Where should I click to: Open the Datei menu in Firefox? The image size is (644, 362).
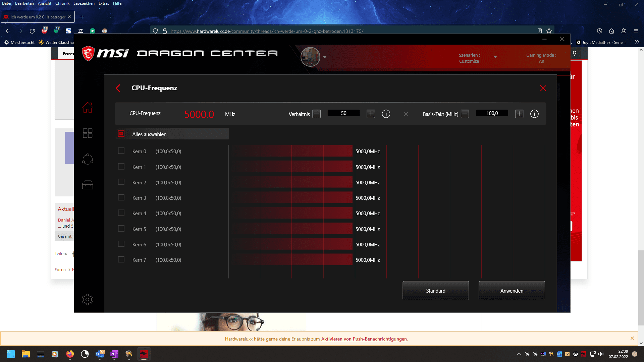click(x=6, y=3)
